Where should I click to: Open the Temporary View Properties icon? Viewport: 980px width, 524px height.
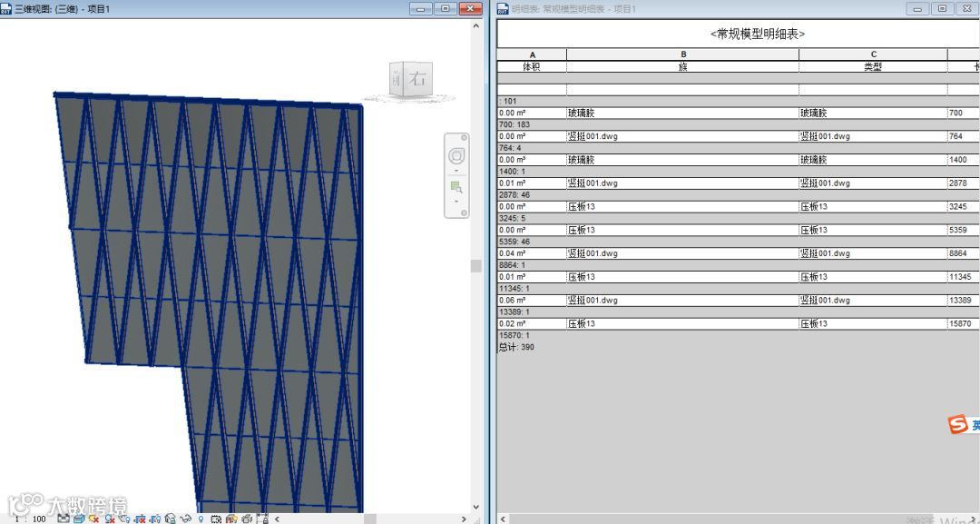click(216, 519)
